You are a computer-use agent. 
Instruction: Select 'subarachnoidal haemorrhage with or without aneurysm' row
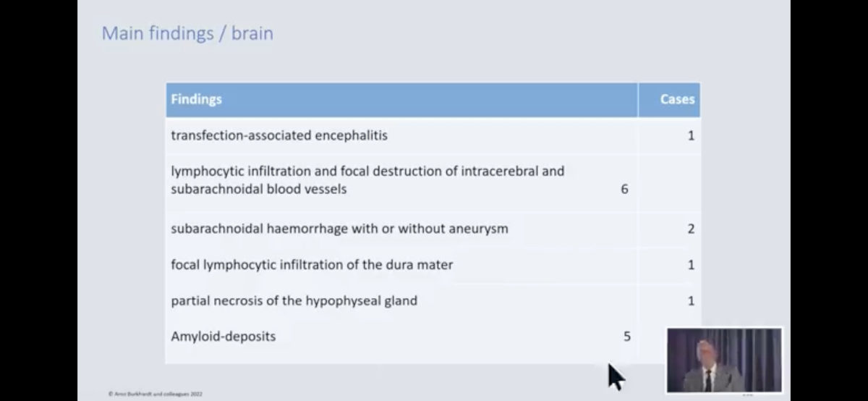pyautogui.click(x=433, y=229)
